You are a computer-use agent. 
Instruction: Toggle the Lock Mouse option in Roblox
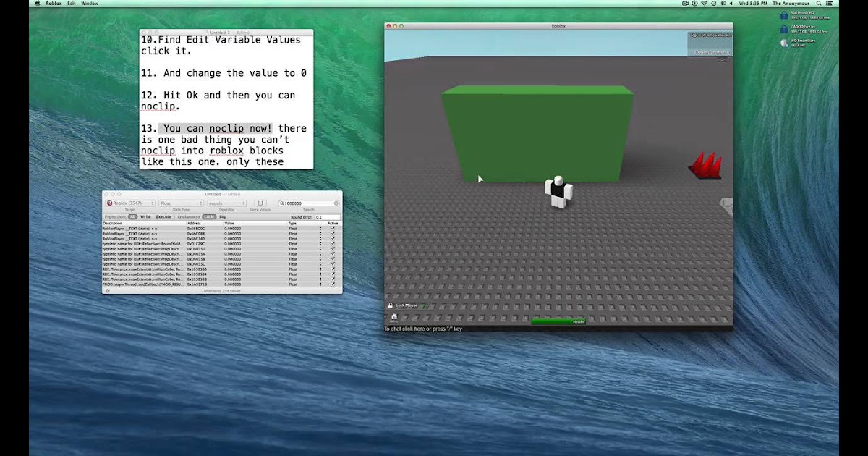403,305
